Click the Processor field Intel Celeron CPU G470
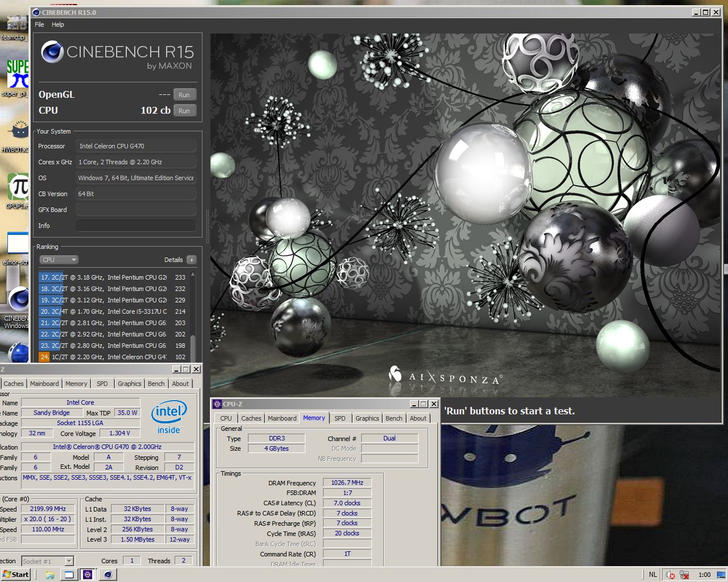Screen dimensions: 728x582 [136, 146]
